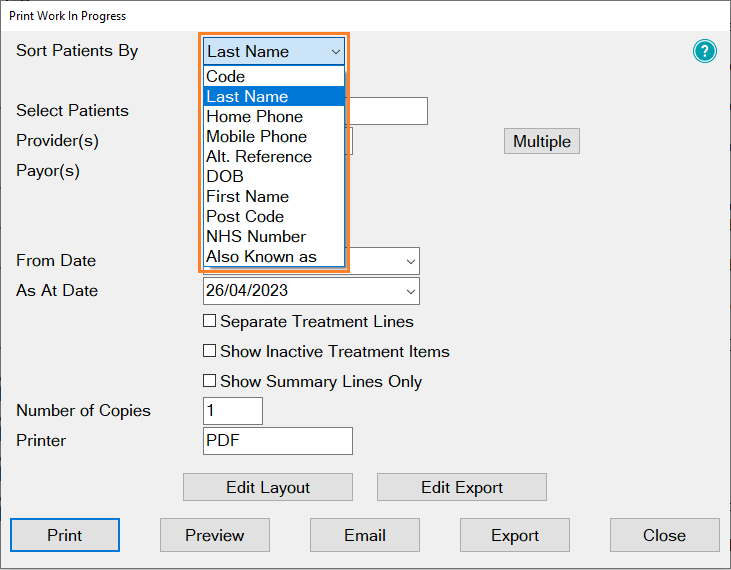Viewport: 731px width, 570px height.
Task: Select Code from the sort list
Action: tap(274, 76)
